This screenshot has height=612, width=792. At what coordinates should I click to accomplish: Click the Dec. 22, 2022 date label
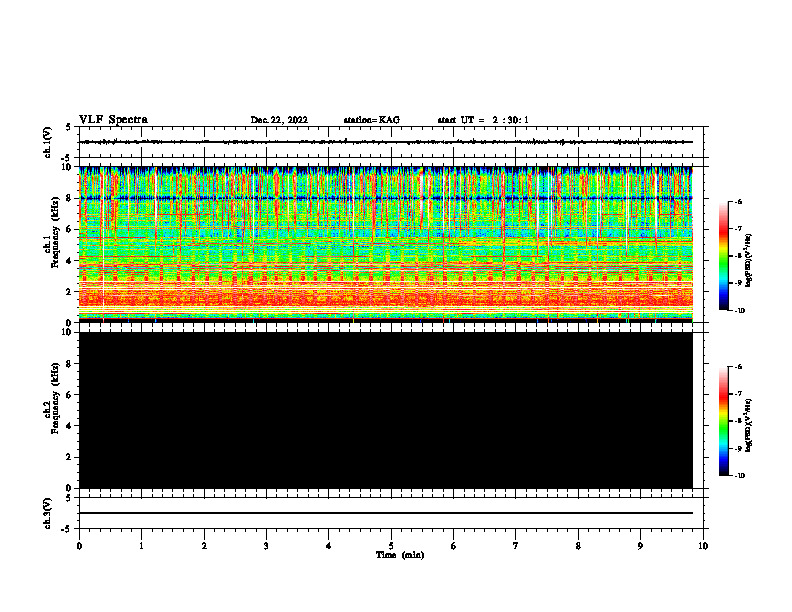[x=279, y=120]
